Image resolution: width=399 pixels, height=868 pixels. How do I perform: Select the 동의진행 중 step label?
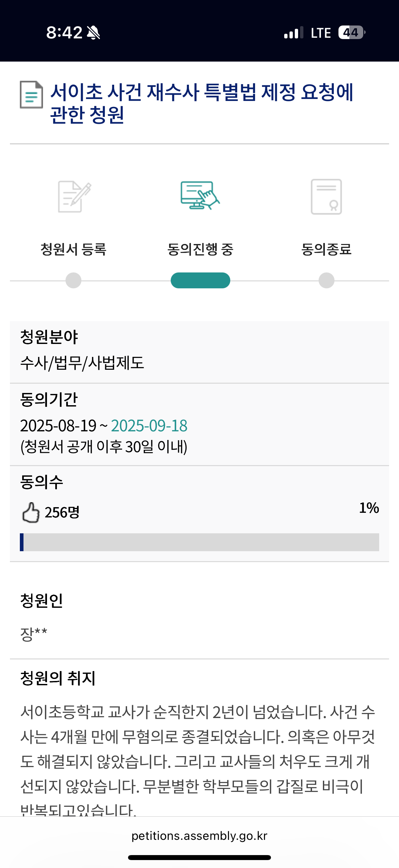tap(200, 250)
